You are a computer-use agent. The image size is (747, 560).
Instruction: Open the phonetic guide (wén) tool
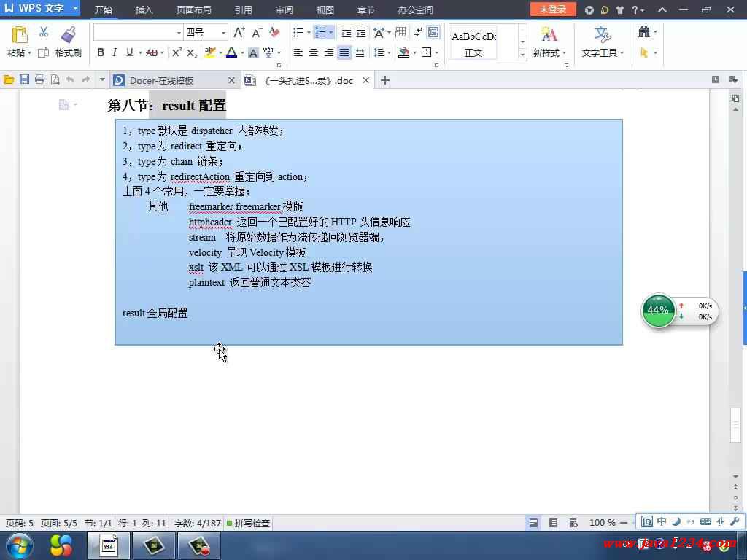[268, 52]
